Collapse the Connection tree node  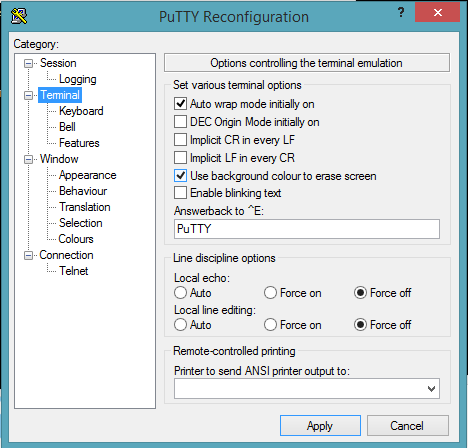[29, 255]
